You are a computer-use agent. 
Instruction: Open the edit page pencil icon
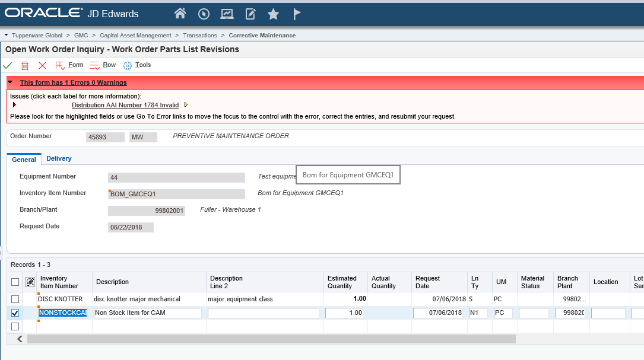[250, 14]
